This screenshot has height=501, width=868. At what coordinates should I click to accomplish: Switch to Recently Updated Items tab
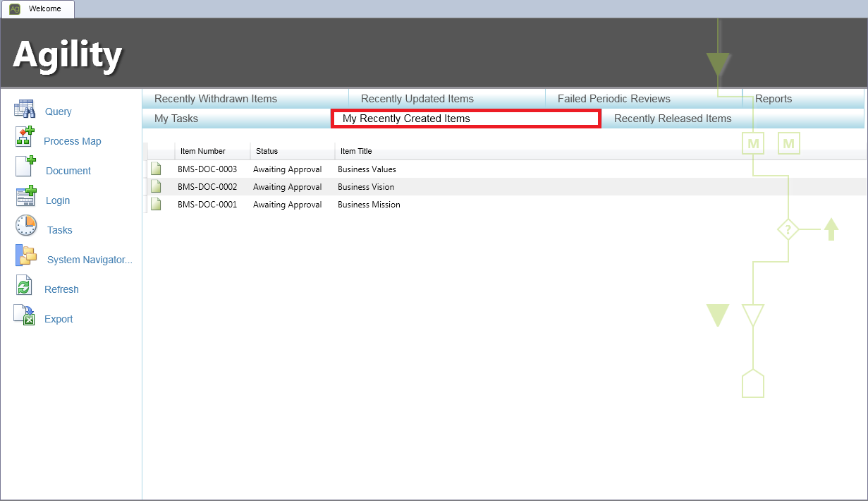pyautogui.click(x=447, y=99)
